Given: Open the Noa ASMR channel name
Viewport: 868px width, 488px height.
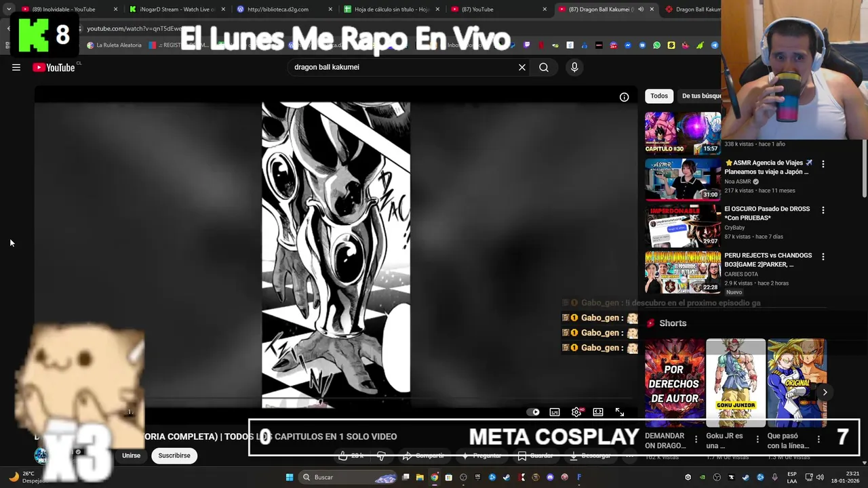Looking at the screenshot, I should click(x=738, y=182).
